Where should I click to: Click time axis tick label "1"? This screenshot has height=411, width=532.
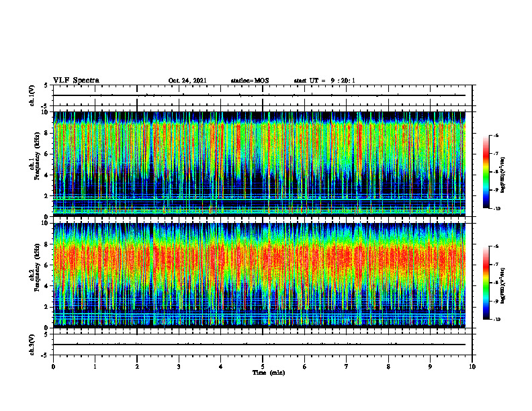click(95, 367)
